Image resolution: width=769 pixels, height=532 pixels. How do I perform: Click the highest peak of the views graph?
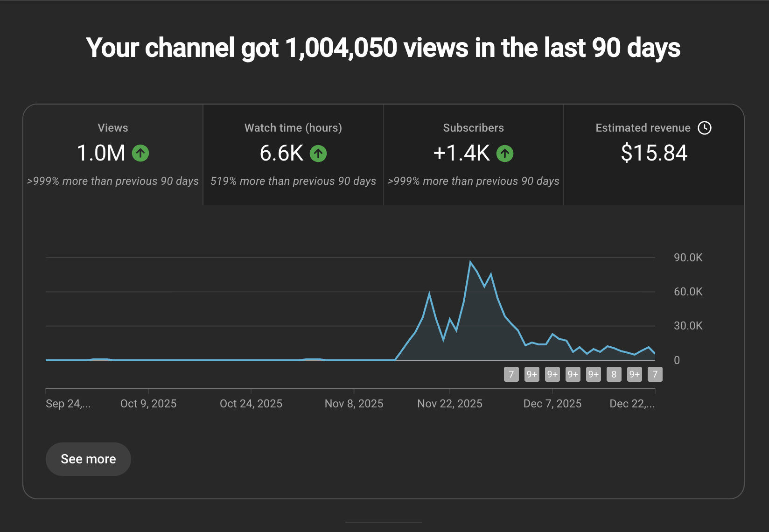tap(470, 262)
